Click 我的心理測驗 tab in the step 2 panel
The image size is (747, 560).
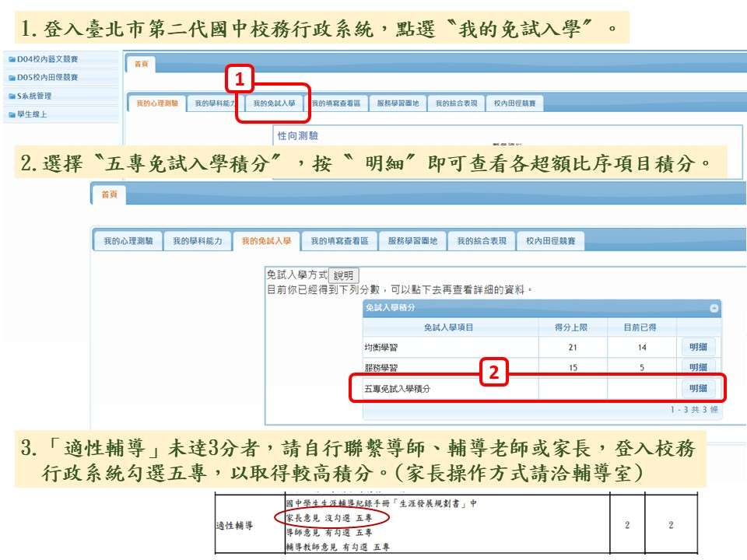[128, 241]
